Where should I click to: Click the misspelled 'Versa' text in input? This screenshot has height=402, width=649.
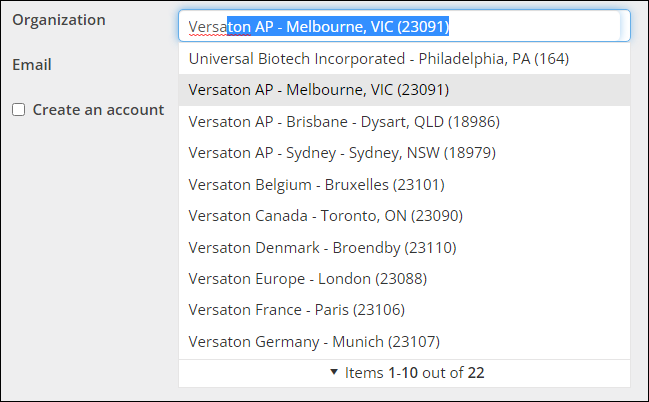point(206,26)
